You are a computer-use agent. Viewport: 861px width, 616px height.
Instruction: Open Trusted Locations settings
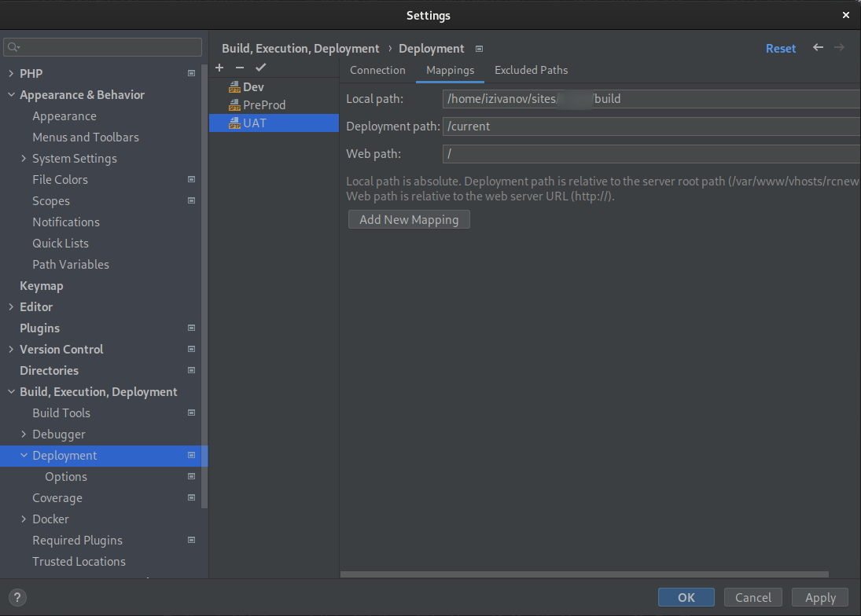pos(79,562)
